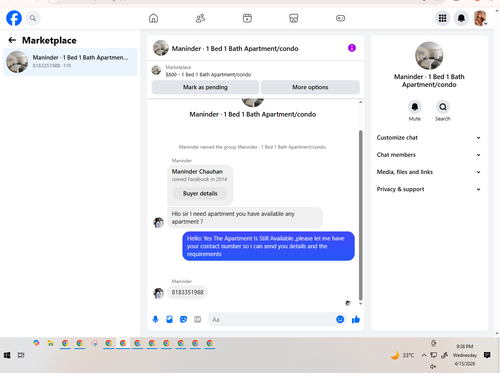Click the 'Maninder named the group' system text
Screen dimensions: 500x373
click(x=253, y=147)
